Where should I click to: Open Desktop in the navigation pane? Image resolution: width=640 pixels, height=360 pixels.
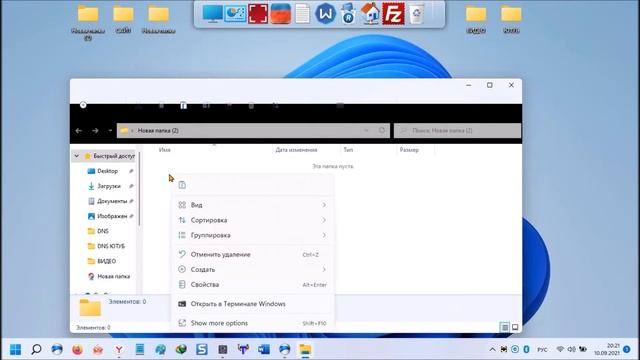[107, 171]
